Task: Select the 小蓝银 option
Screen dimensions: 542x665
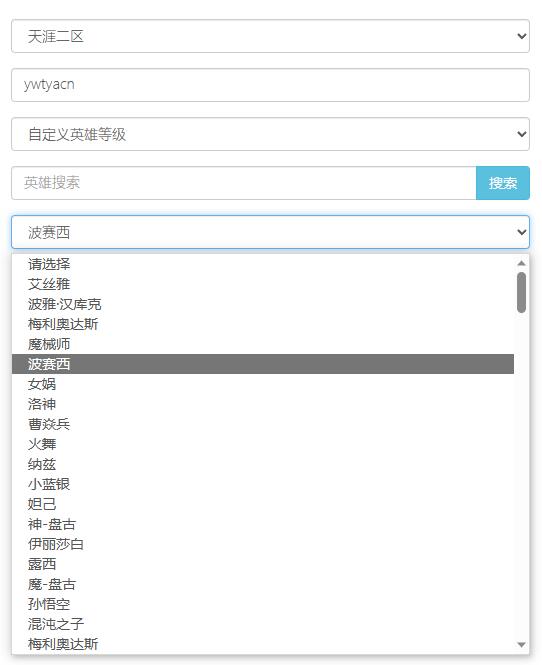Action: tap(263, 484)
